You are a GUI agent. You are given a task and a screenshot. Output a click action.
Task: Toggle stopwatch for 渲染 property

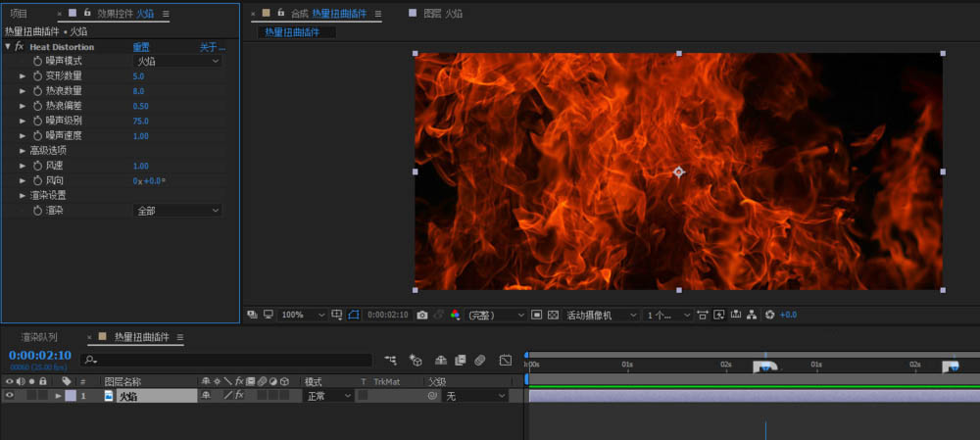coord(37,211)
